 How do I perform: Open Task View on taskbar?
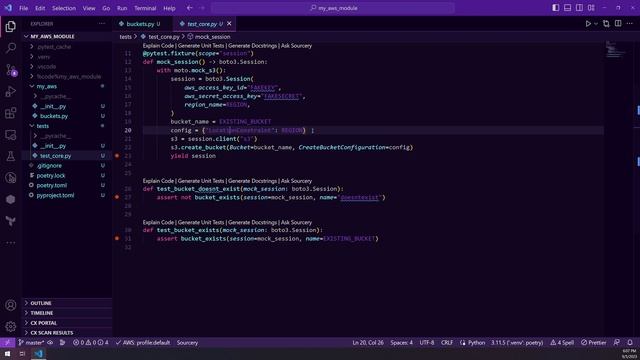click(x=22, y=354)
